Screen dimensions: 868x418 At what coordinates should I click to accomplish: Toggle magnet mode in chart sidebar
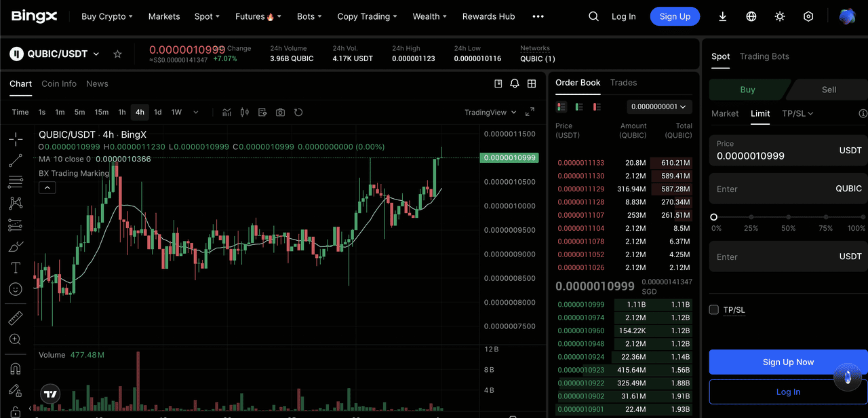(16, 368)
